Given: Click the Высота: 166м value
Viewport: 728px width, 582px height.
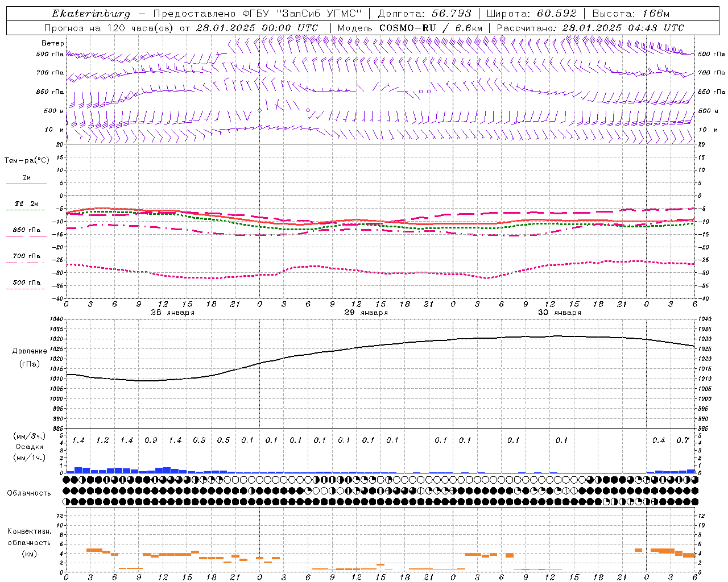Looking at the screenshot, I should (631, 14).
